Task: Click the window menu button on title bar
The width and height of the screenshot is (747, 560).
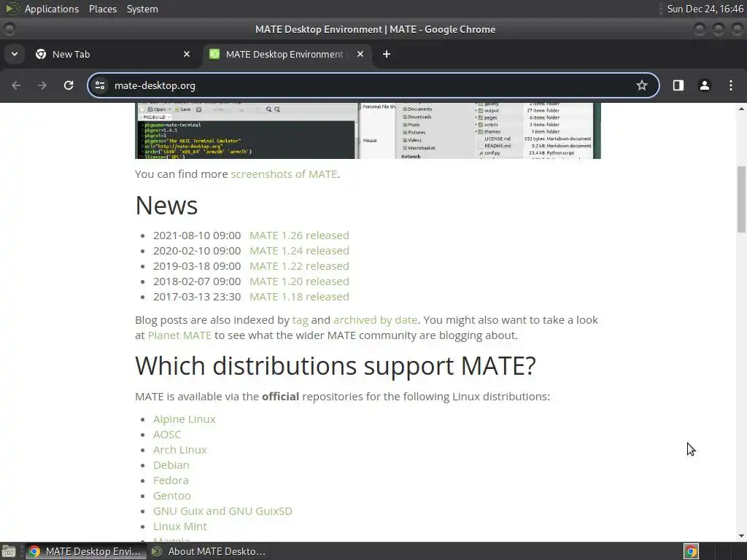Action: tap(9, 29)
